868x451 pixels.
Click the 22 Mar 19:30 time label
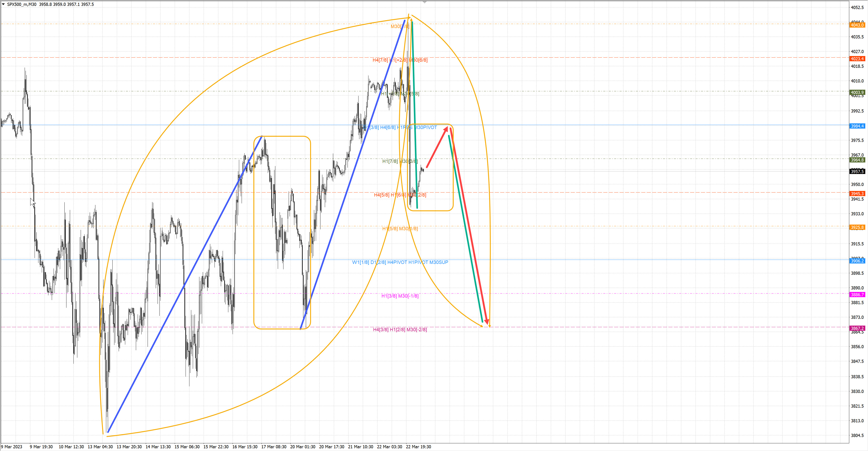click(x=418, y=447)
